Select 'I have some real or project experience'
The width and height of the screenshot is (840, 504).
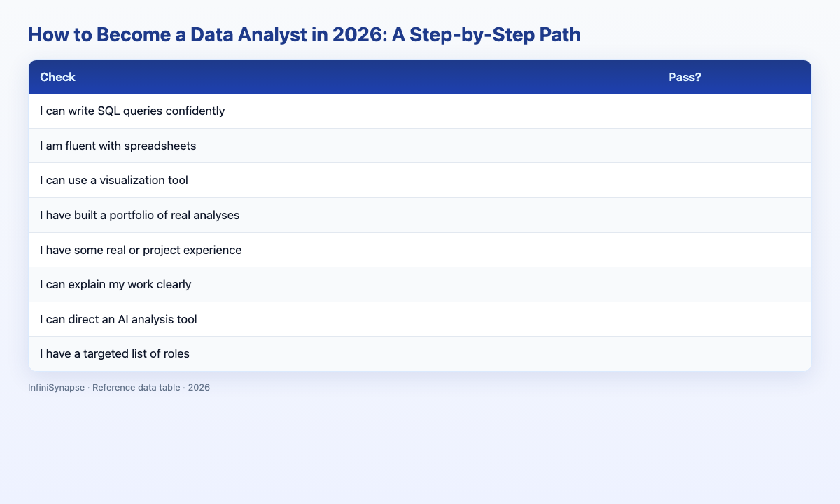tap(420, 250)
